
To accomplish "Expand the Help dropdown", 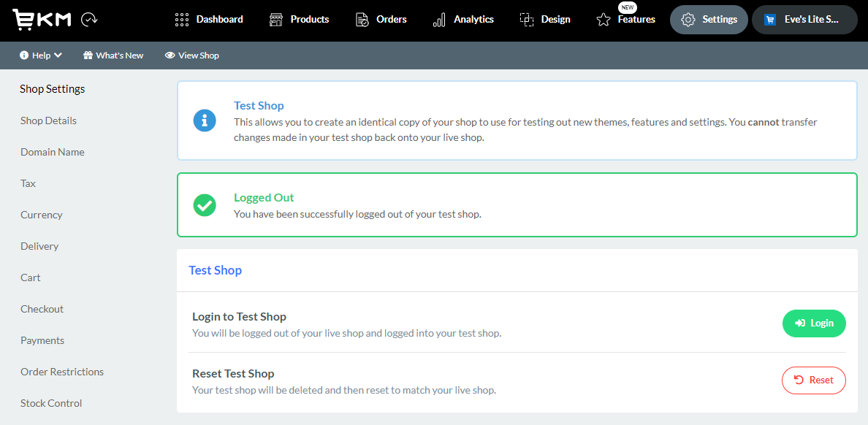I will [40, 55].
